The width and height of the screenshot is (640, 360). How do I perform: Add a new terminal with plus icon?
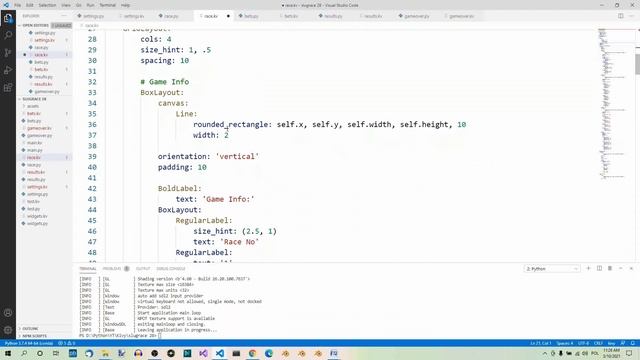point(588,268)
